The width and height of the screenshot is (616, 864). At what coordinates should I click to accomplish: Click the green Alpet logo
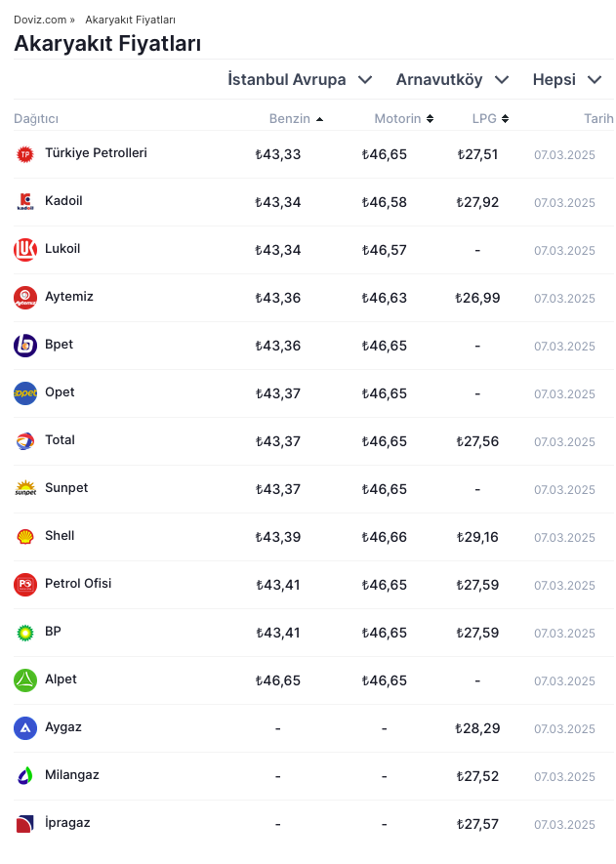pyautogui.click(x=25, y=680)
